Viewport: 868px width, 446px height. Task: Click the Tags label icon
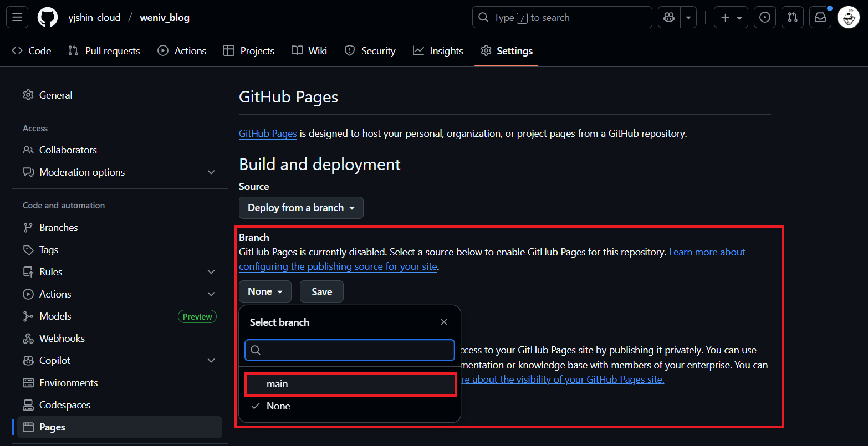click(28, 250)
